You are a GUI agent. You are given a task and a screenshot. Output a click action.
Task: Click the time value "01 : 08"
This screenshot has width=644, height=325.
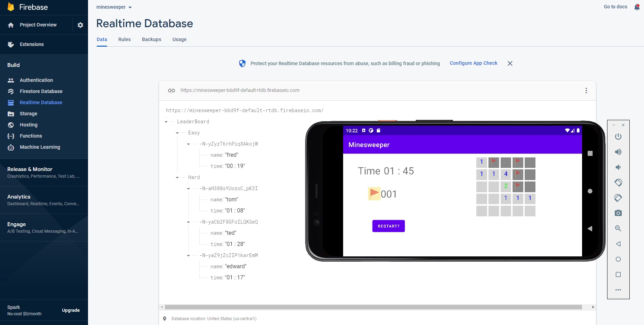[x=235, y=211]
